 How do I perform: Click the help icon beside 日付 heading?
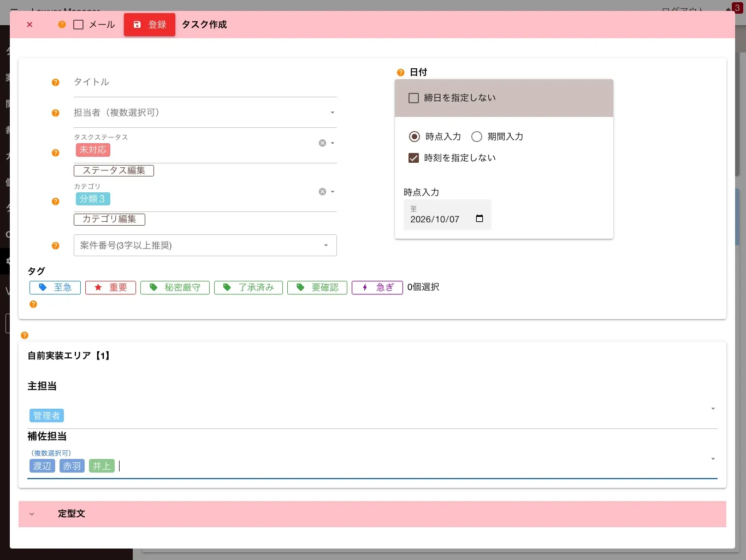(400, 73)
